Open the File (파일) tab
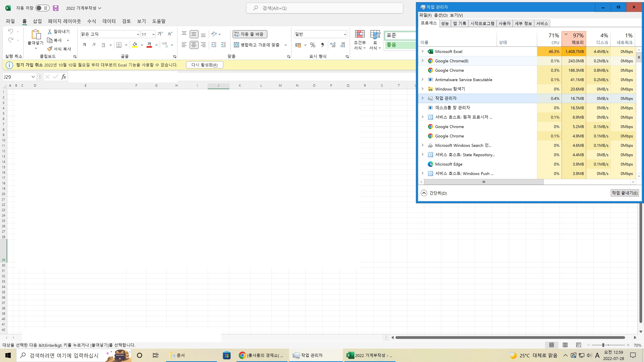The height and width of the screenshot is (362, 644). (x=11, y=21)
